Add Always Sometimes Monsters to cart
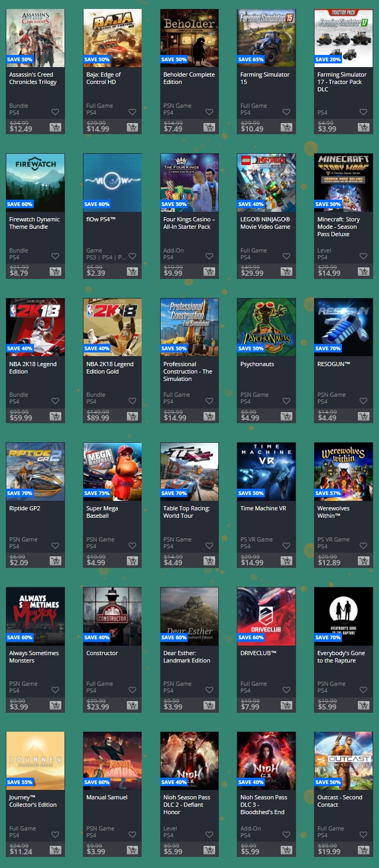This screenshot has width=379, height=868. coord(56,705)
